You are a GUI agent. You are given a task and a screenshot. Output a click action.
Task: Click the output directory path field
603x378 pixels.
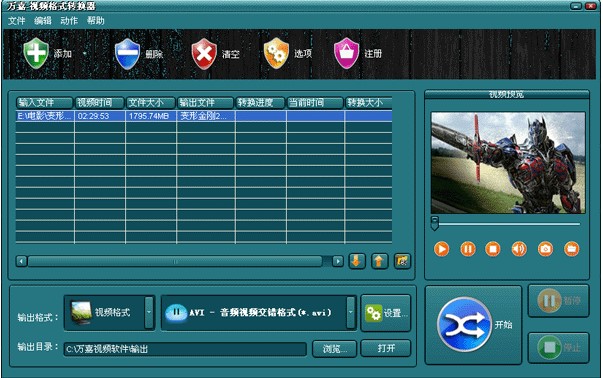click(185, 349)
